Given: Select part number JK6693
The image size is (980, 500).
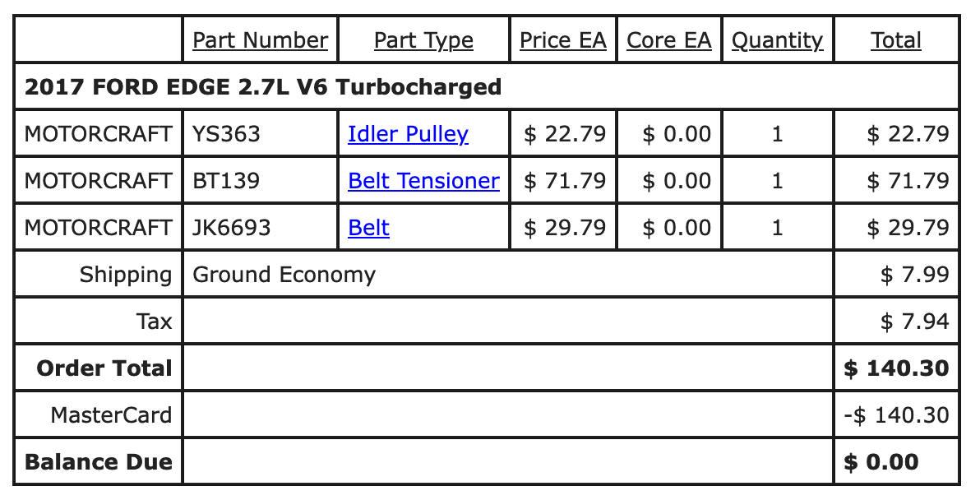Looking at the screenshot, I should pos(231,228).
